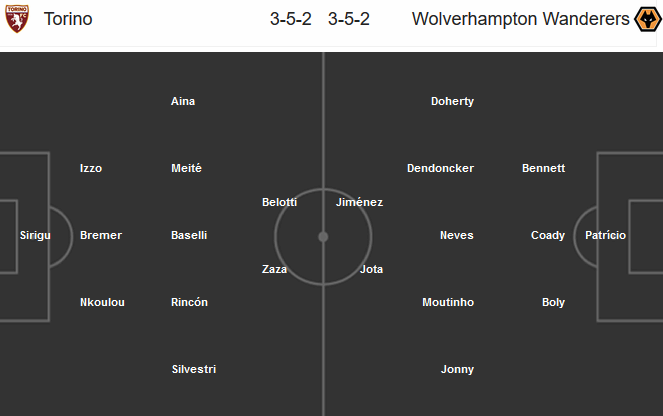The height and width of the screenshot is (416, 663).
Task: Open the Wolverhampton Wanderers team name link
Action: [x=520, y=19]
